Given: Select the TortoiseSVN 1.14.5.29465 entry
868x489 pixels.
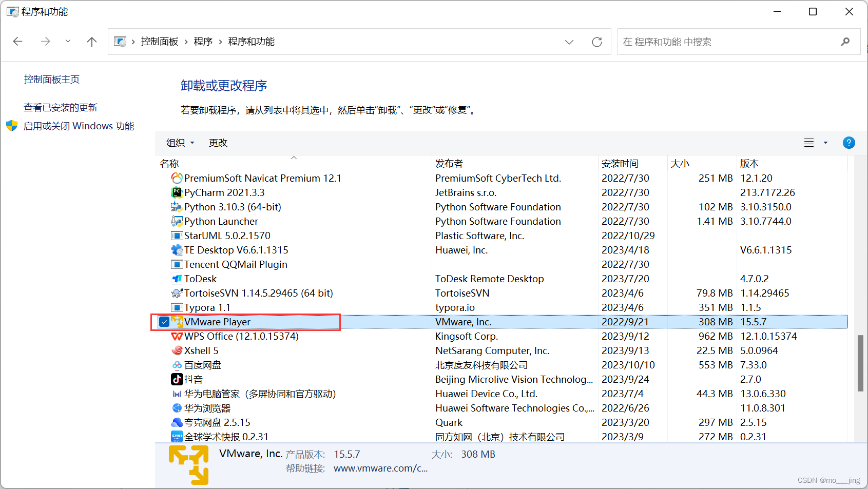Looking at the screenshot, I should pos(259,293).
